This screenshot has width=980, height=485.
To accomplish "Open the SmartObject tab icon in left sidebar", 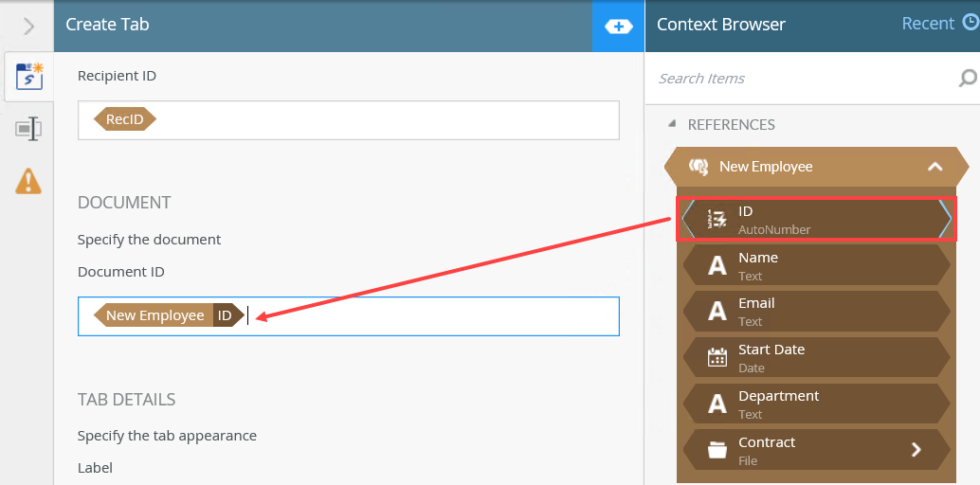I will pos(28,77).
